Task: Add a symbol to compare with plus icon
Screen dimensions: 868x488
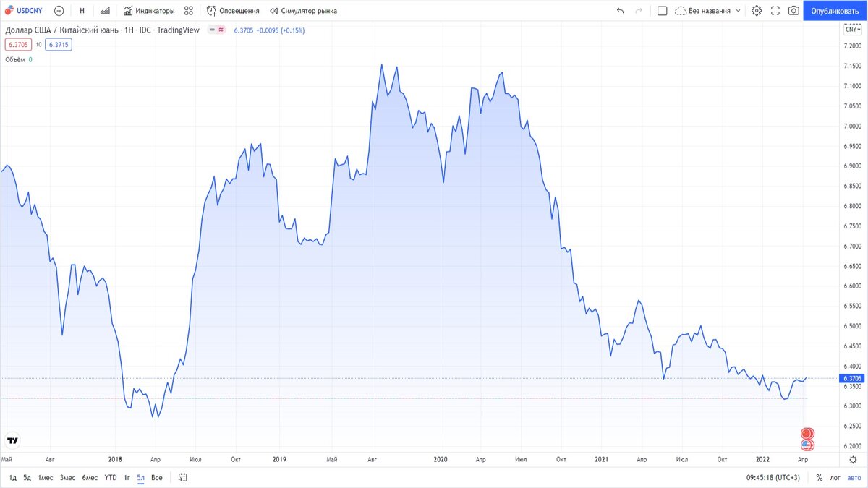Action: tap(59, 11)
